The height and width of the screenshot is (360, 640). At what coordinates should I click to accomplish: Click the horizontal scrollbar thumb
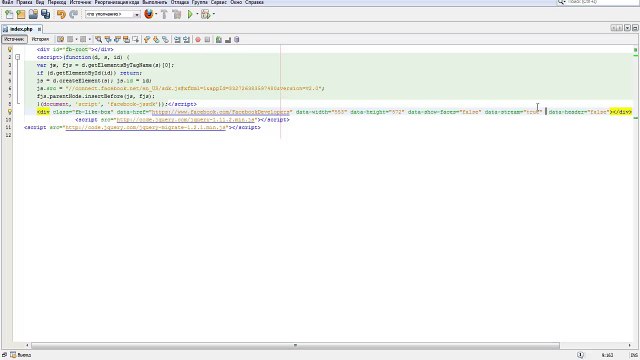296,346
